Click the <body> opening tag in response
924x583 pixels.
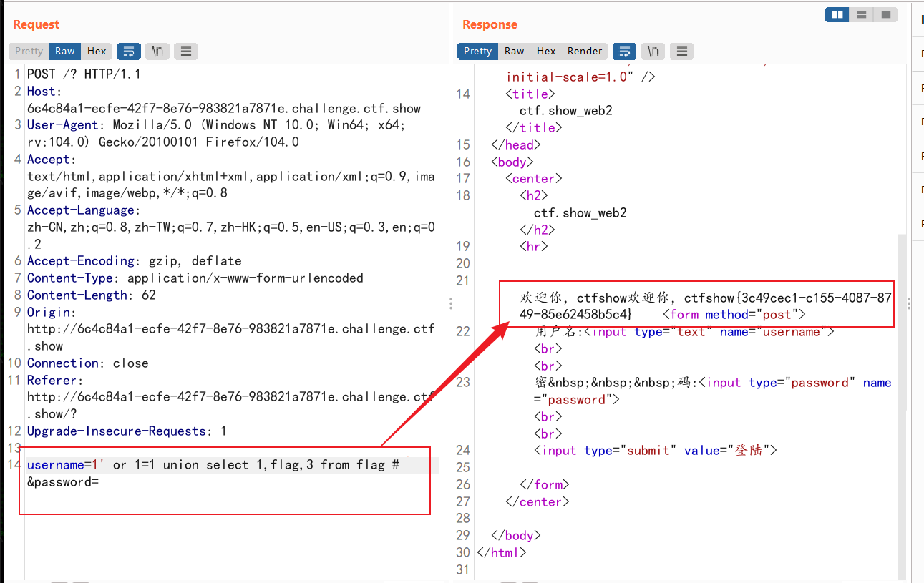pos(512,162)
